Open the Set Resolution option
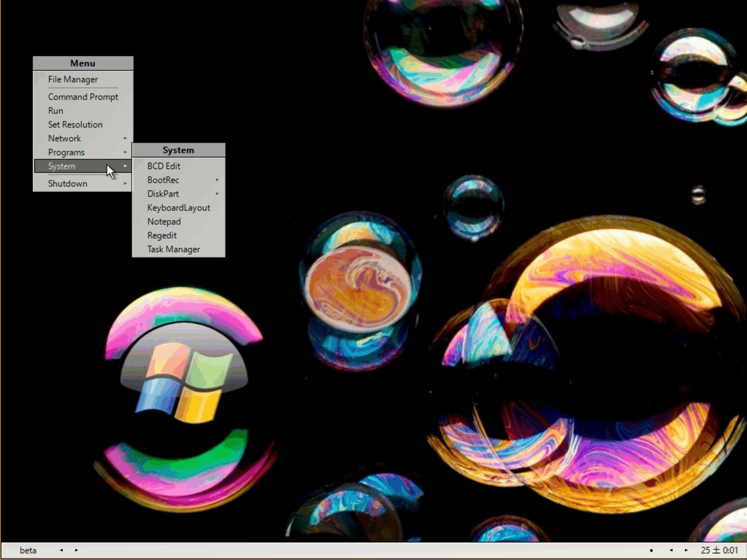The height and width of the screenshot is (560, 747). tap(75, 124)
